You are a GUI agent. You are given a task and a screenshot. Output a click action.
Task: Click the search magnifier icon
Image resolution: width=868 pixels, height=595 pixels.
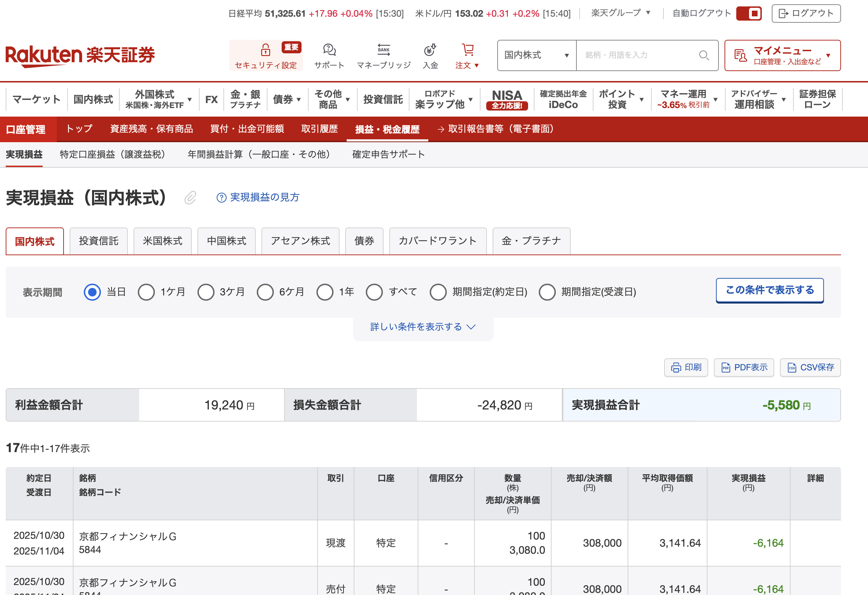coord(704,55)
